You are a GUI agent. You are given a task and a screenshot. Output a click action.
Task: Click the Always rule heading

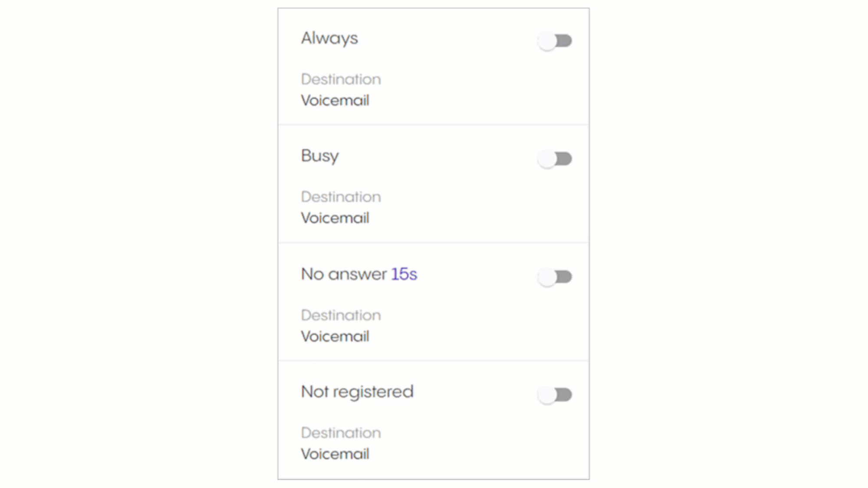(x=329, y=38)
